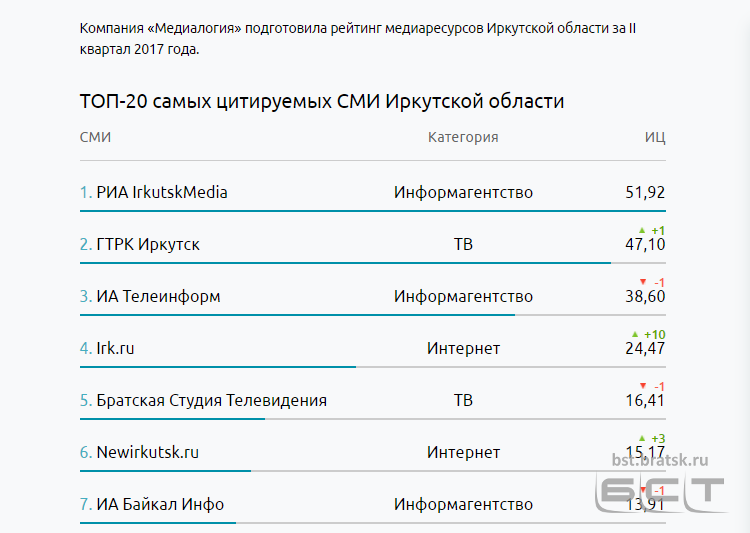Click the green +3 change indicator
The height and width of the screenshot is (533, 750).
pyautogui.click(x=652, y=438)
